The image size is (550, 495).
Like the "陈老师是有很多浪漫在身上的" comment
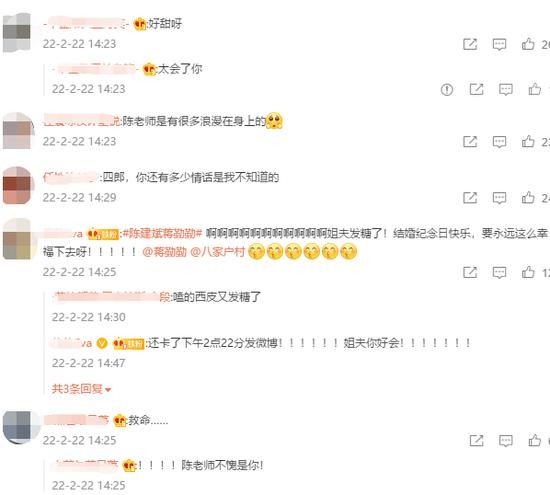tap(528, 141)
